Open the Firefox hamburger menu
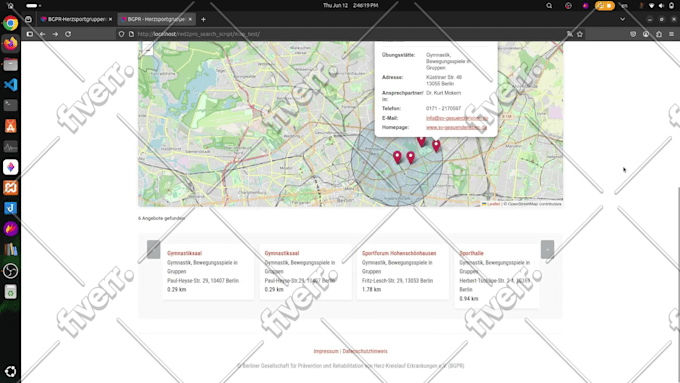680x383 pixels. click(672, 34)
